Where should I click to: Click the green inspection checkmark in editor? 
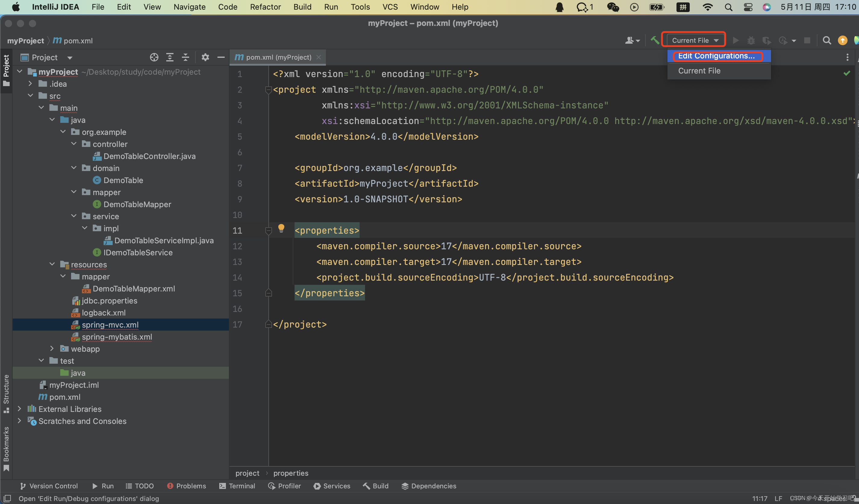pyautogui.click(x=847, y=73)
